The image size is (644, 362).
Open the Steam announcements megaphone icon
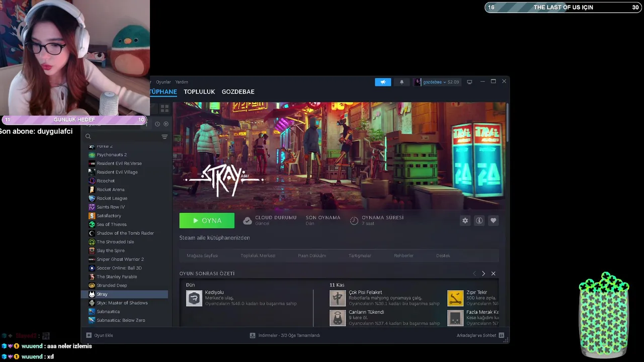coord(383,82)
